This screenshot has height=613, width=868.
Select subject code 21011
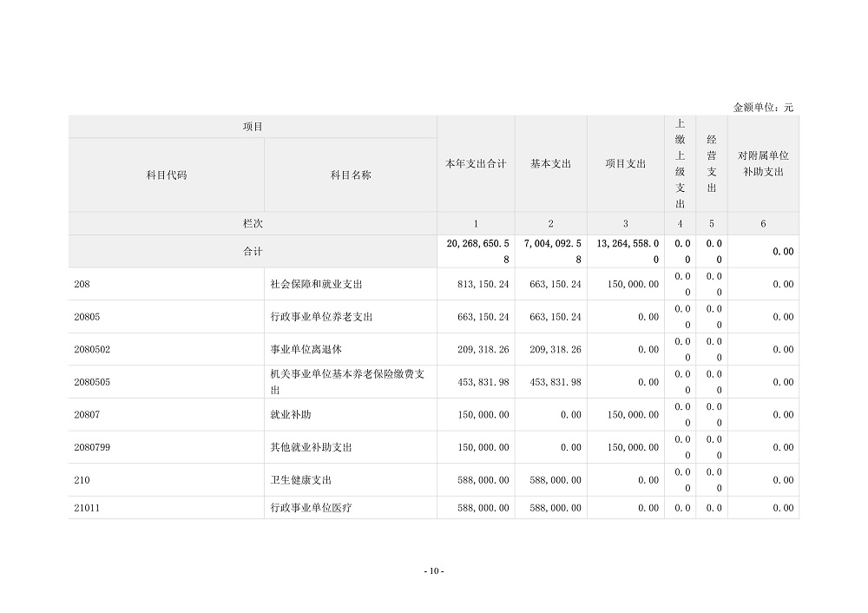tap(87, 507)
